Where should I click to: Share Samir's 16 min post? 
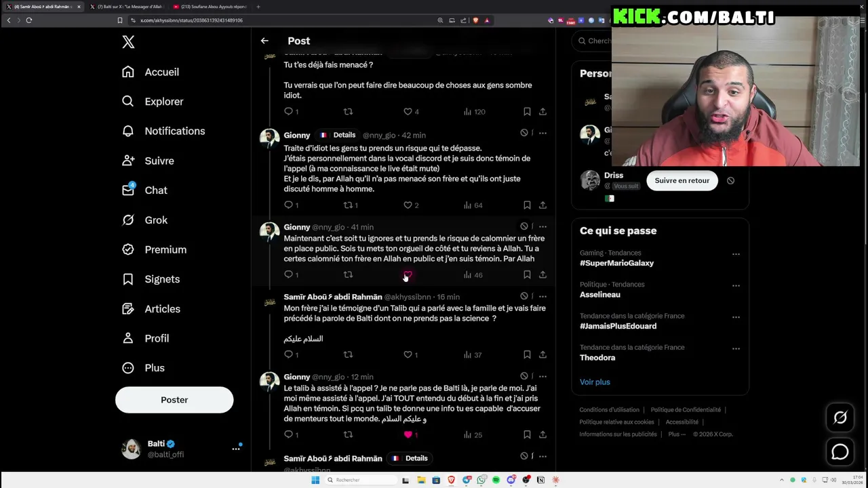(x=542, y=354)
